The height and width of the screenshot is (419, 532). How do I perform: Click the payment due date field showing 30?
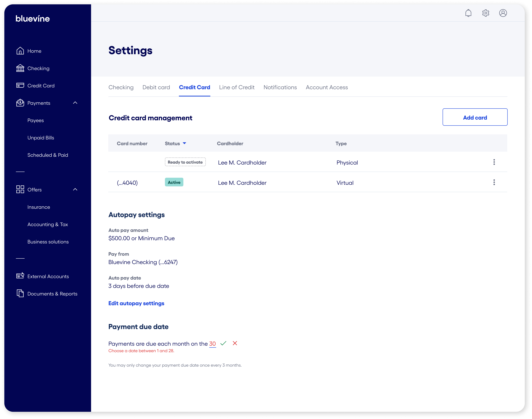212,344
